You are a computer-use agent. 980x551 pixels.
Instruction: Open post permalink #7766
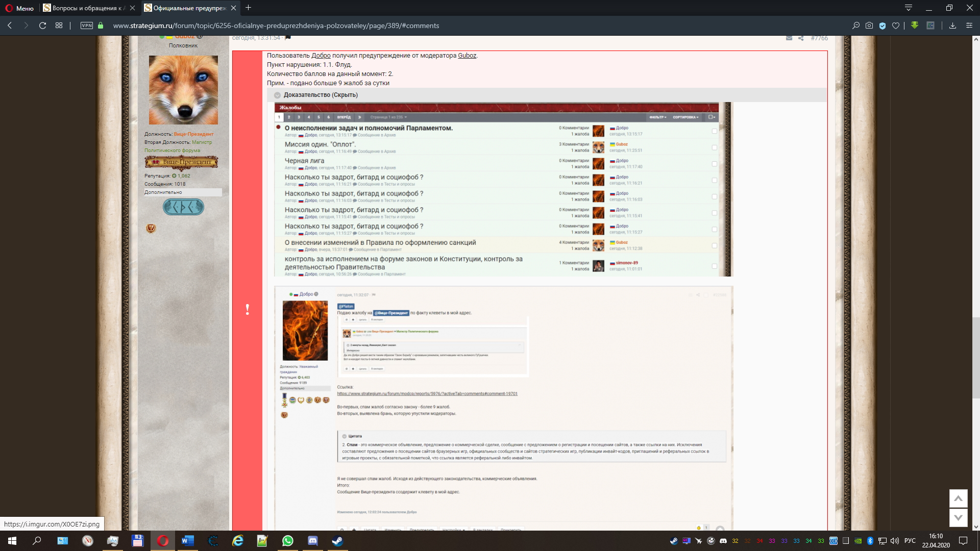819,38
